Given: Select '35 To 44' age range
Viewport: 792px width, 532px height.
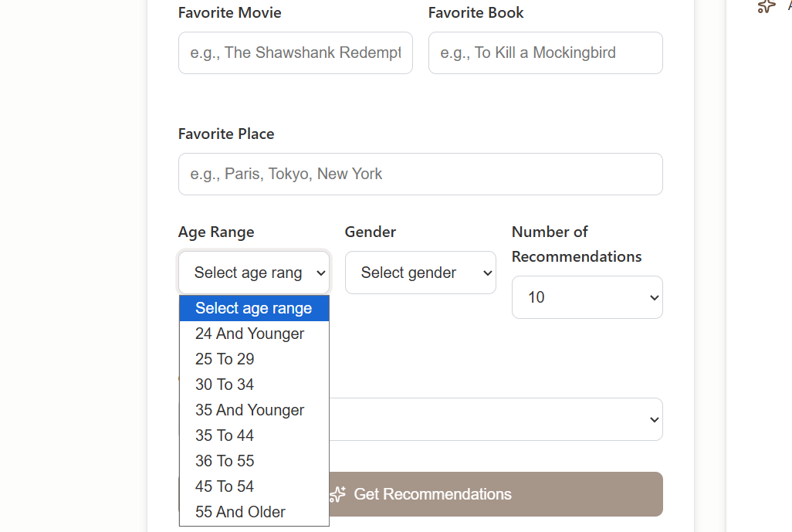Looking at the screenshot, I should point(225,435).
